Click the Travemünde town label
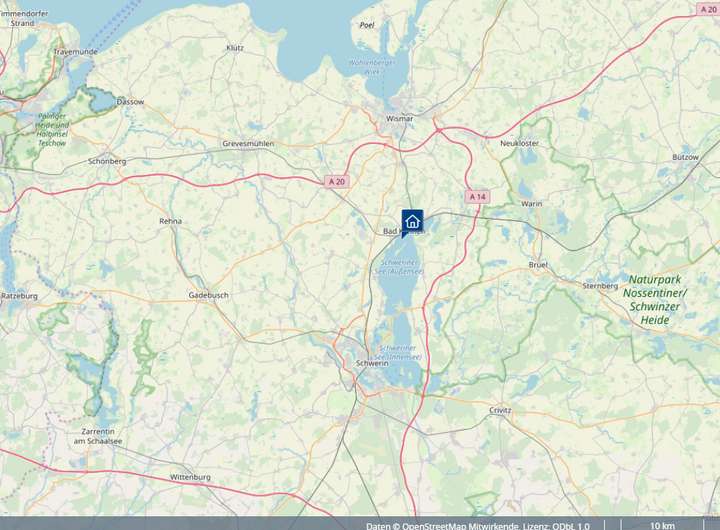The width and height of the screenshot is (720, 530). tap(75, 52)
